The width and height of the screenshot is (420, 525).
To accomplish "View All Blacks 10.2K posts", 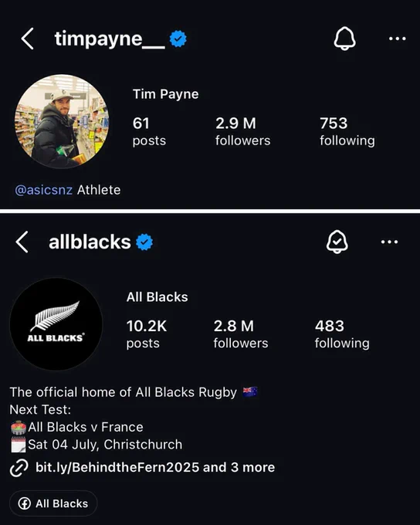I will pos(147,334).
